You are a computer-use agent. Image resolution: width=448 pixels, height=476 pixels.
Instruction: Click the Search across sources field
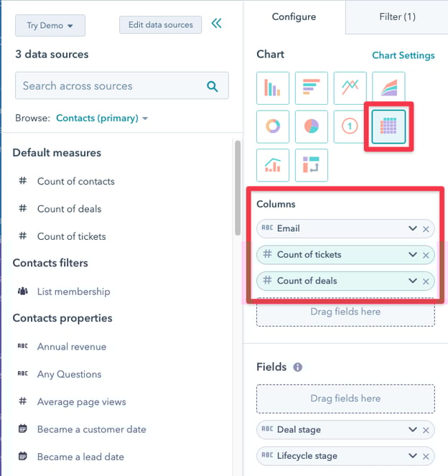[x=111, y=85]
